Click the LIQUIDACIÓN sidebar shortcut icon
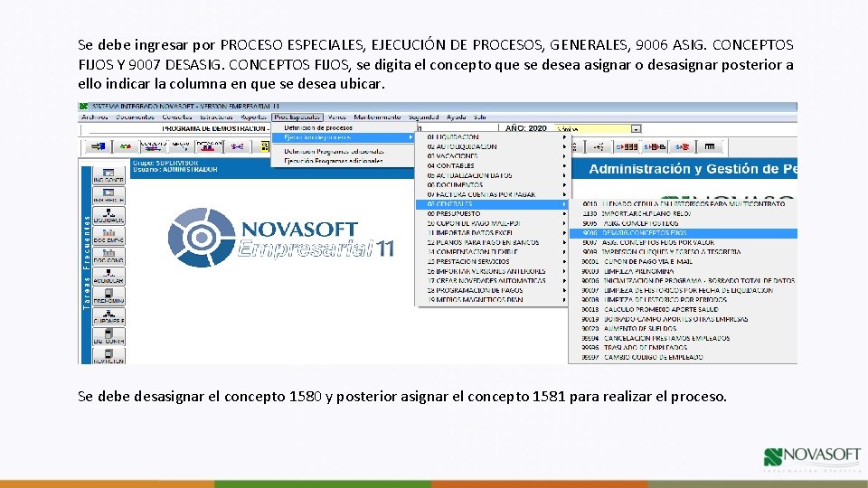The image size is (868, 488). pyautogui.click(x=108, y=215)
